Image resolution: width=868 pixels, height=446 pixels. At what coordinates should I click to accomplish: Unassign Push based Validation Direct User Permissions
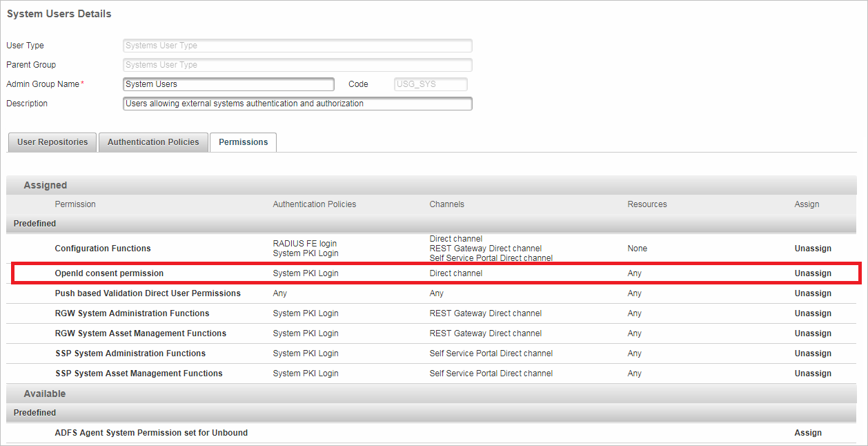pos(812,293)
